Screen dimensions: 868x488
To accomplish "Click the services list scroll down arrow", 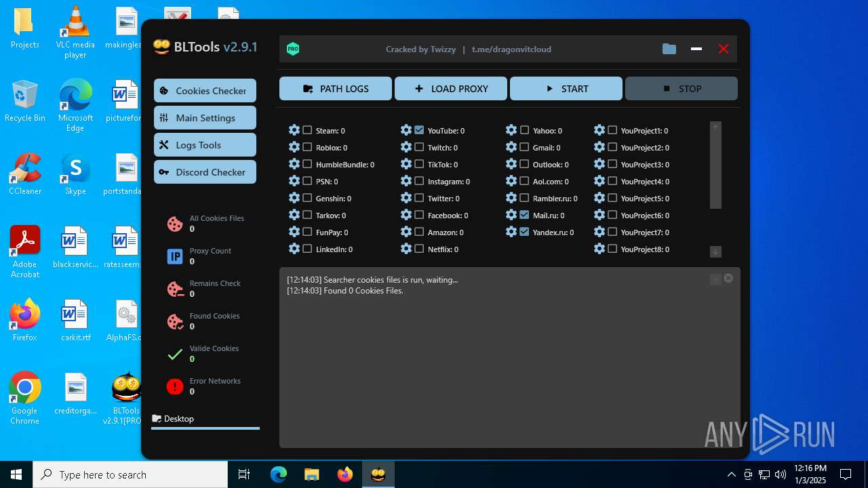I will [x=715, y=251].
